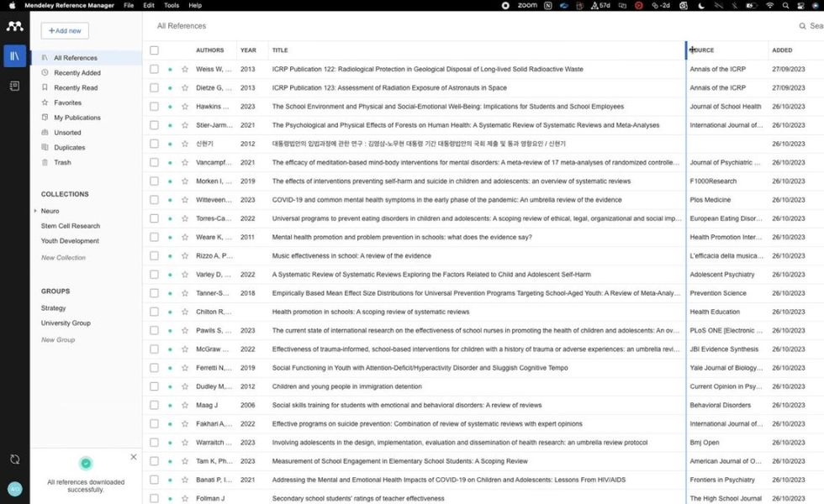This screenshot has height=504, width=824.
Task: Check the Weiss W reference checkbox
Action: click(154, 69)
